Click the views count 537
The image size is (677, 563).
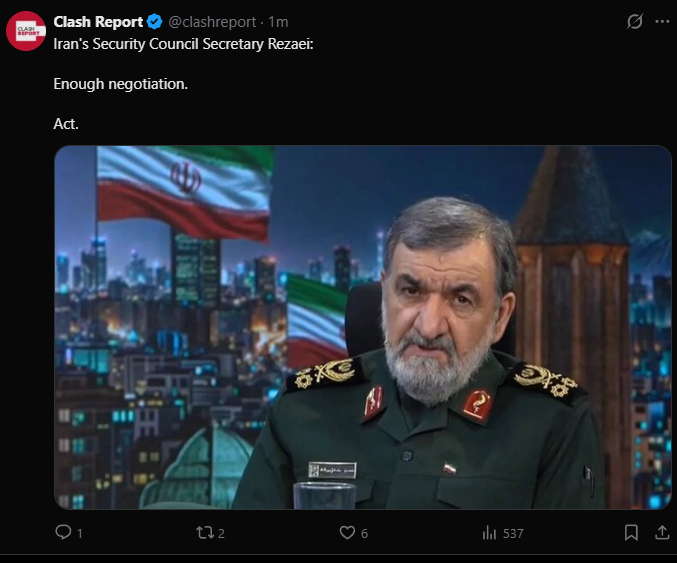[513, 534]
